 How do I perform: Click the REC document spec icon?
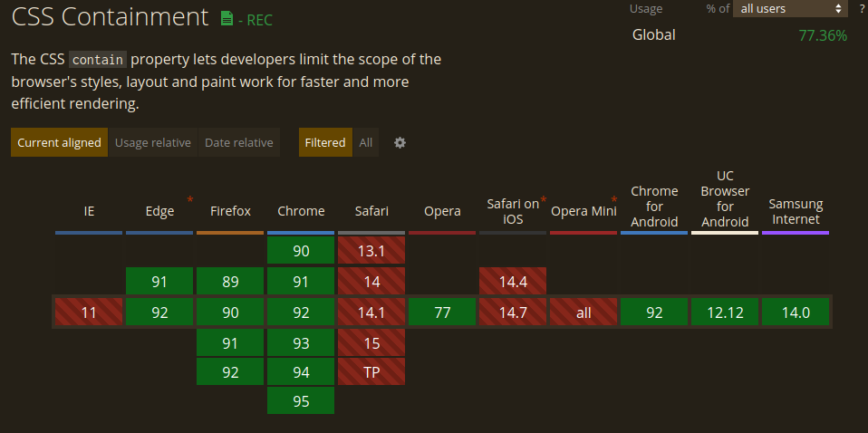227,19
